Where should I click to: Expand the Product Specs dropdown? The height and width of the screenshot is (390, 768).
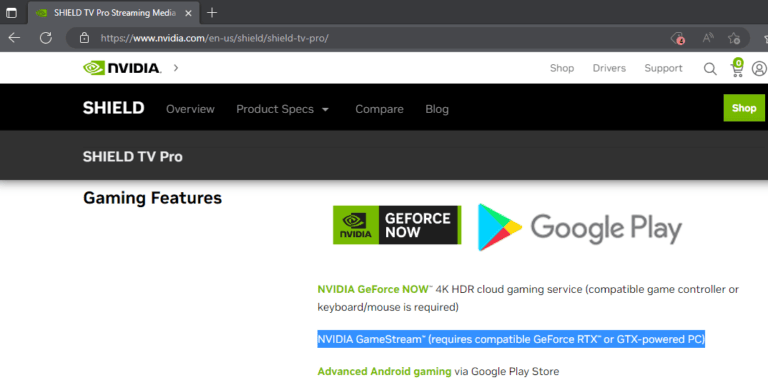pos(282,109)
